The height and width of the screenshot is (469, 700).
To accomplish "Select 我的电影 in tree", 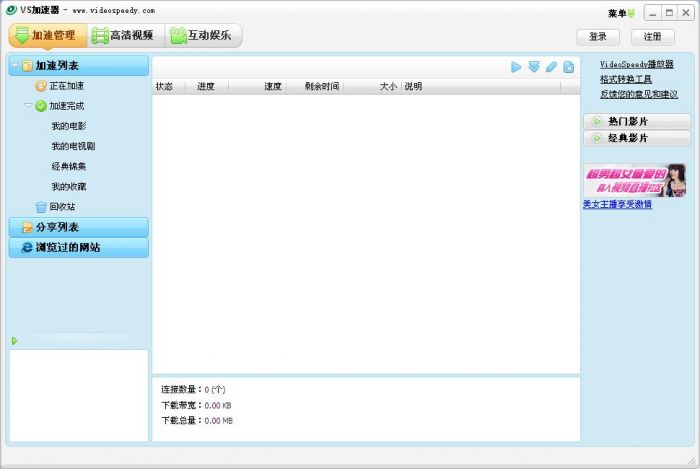I will pyautogui.click(x=69, y=126).
